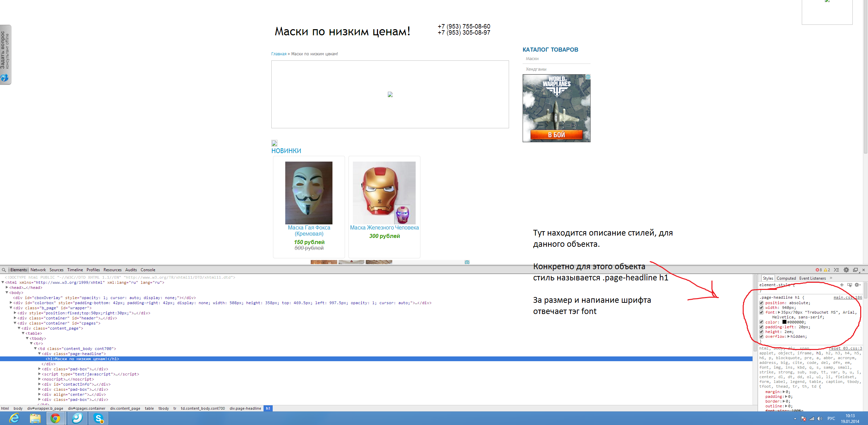Open Skype from the taskbar

coord(98,418)
